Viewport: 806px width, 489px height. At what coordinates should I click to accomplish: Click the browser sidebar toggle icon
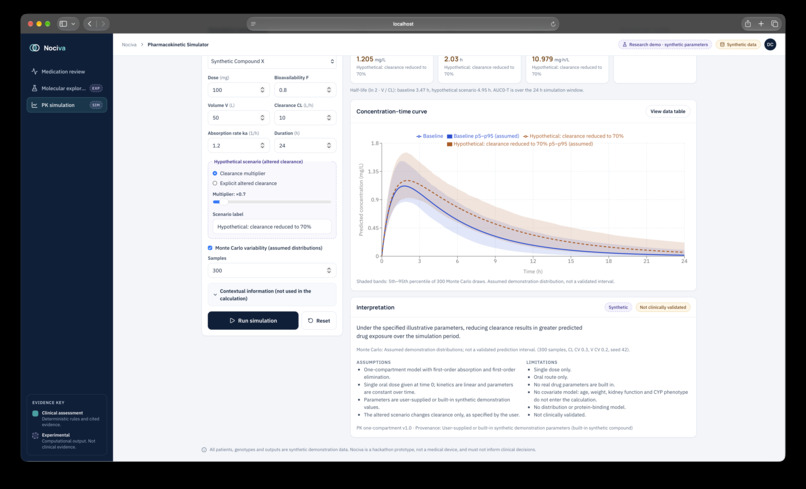(x=63, y=24)
